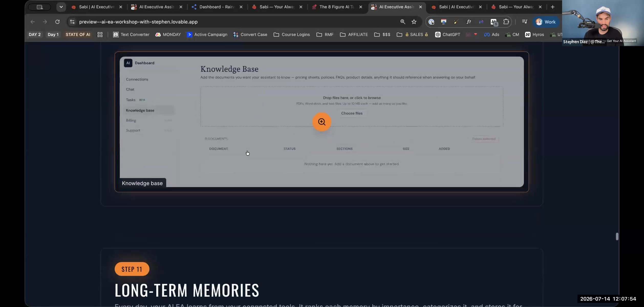This screenshot has width=644, height=307.
Task: Go back to the previous page
Action: point(33,22)
